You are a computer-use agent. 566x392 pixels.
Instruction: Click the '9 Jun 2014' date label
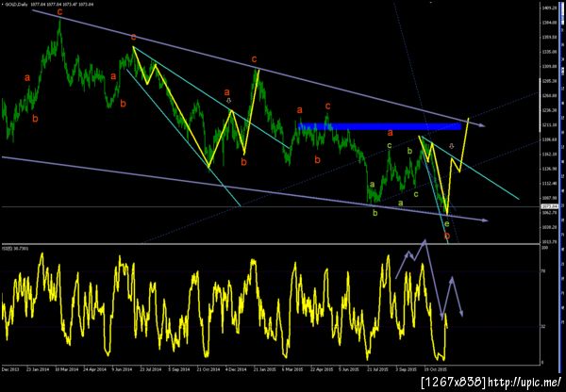click(123, 369)
